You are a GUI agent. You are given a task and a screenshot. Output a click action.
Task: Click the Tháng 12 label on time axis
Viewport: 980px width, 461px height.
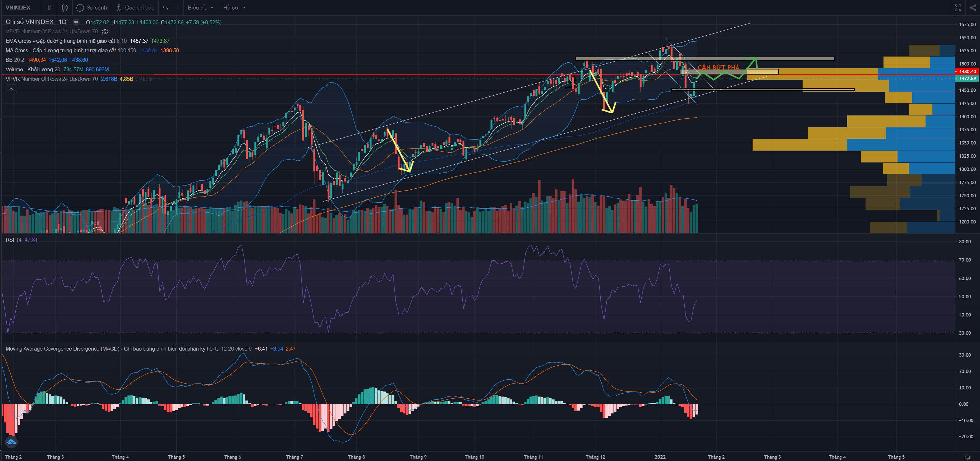(595, 457)
